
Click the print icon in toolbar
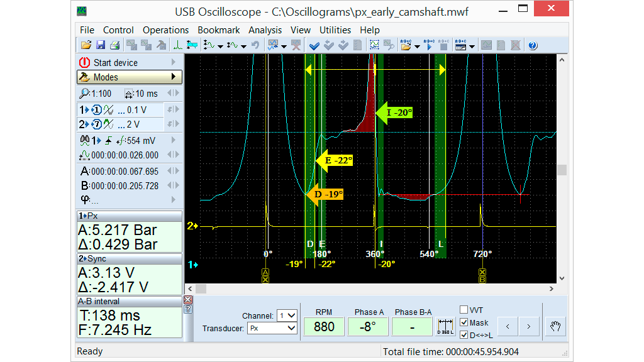[x=114, y=45]
